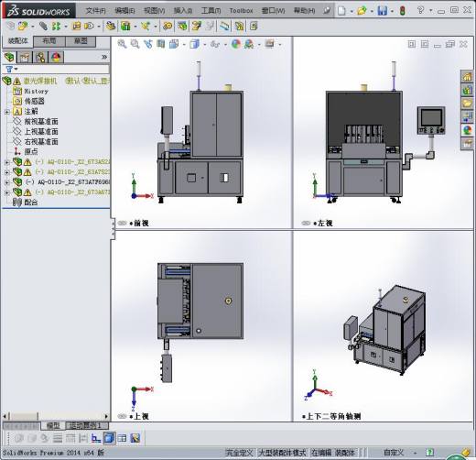Screen dimensions: 476x460
Task: Open the 插入(I) menu
Action: (x=183, y=11)
